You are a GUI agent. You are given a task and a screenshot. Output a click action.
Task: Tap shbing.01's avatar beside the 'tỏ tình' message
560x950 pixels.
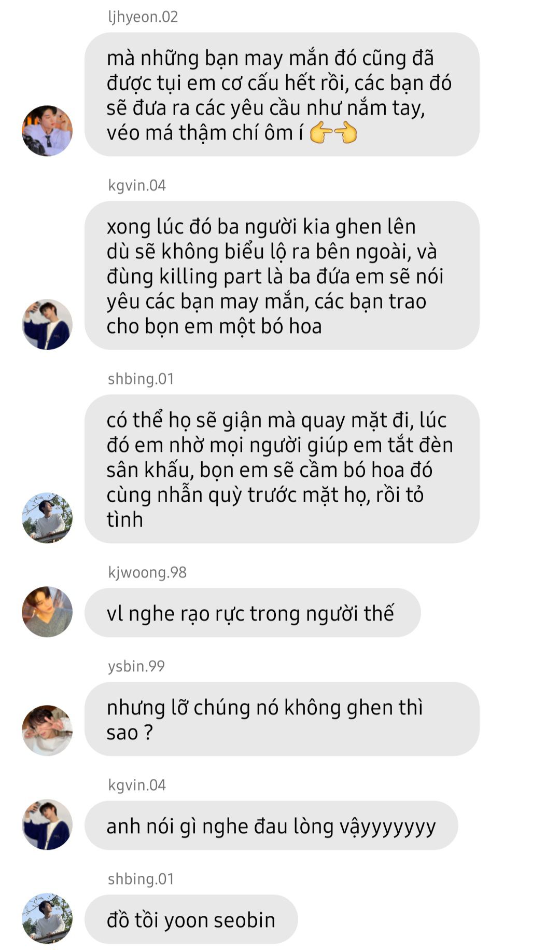coord(47,518)
